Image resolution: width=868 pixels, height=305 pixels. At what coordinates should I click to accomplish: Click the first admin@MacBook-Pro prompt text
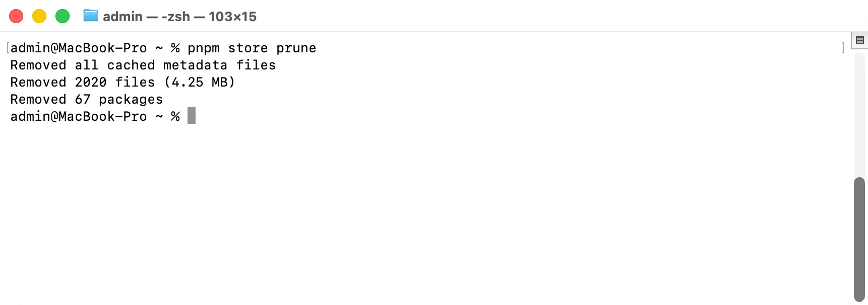[x=79, y=48]
